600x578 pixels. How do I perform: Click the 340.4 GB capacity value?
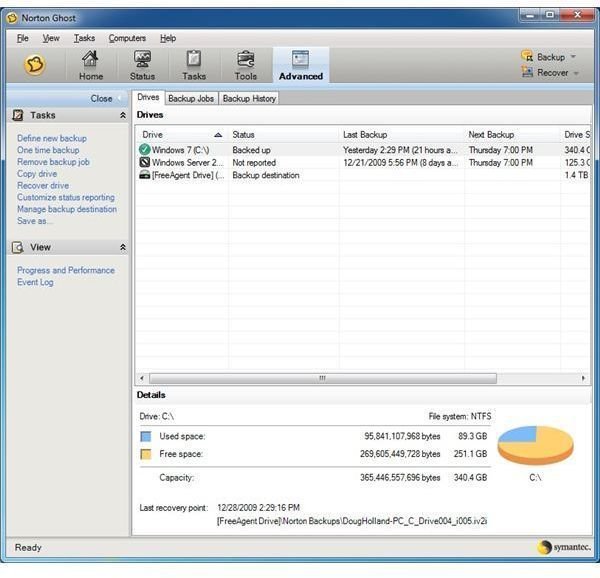(470, 477)
